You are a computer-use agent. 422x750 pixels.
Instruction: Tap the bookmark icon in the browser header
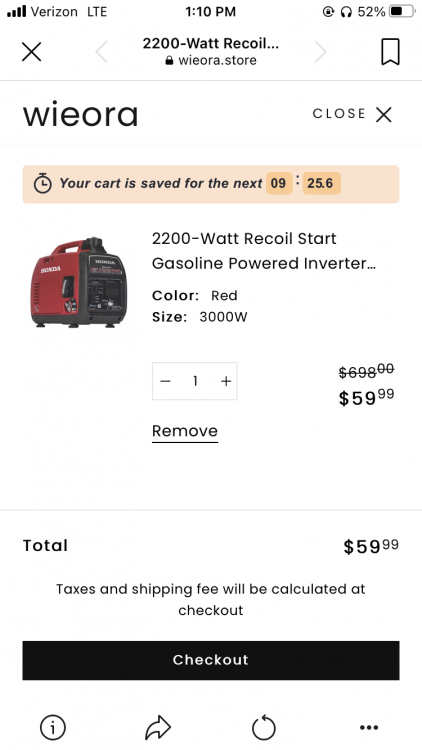click(x=390, y=52)
